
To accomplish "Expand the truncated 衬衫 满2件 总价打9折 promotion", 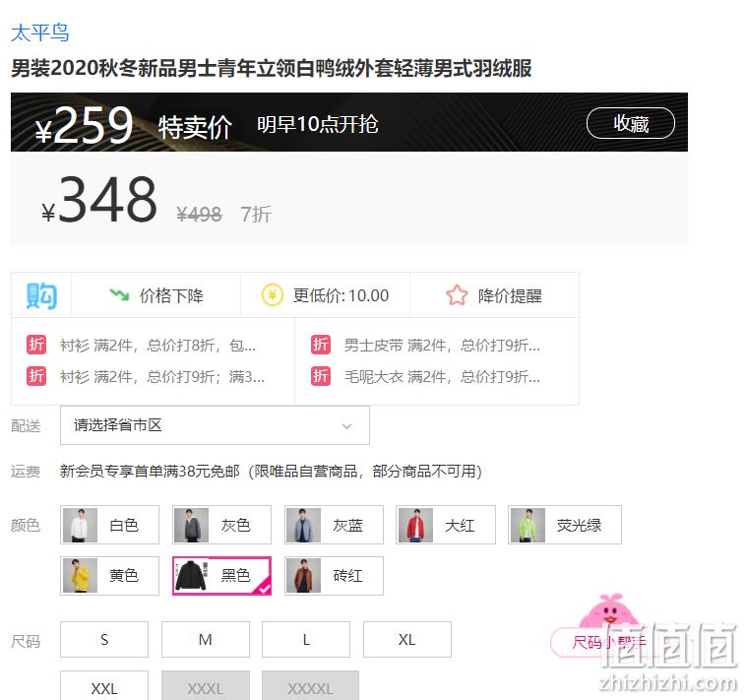I will point(161,376).
